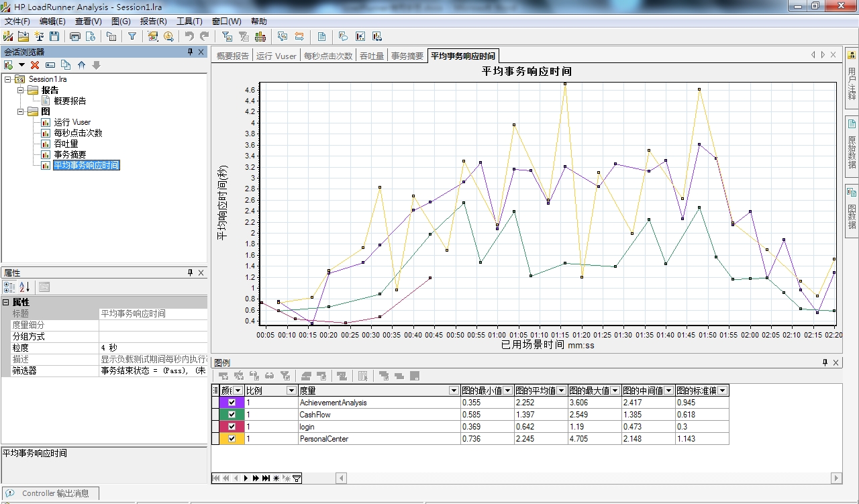Open the 原始数据 side panel
859x504 pixels.
852,146
